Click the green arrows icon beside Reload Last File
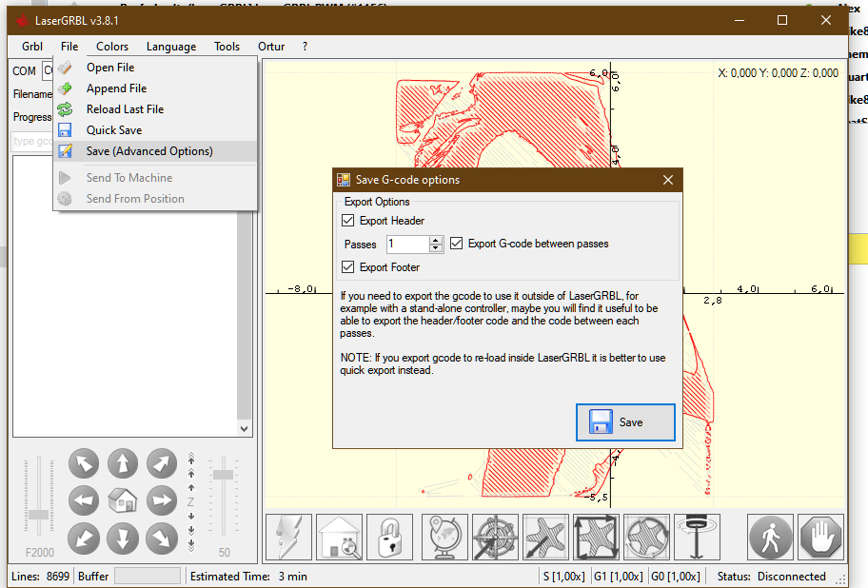 (x=66, y=109)
